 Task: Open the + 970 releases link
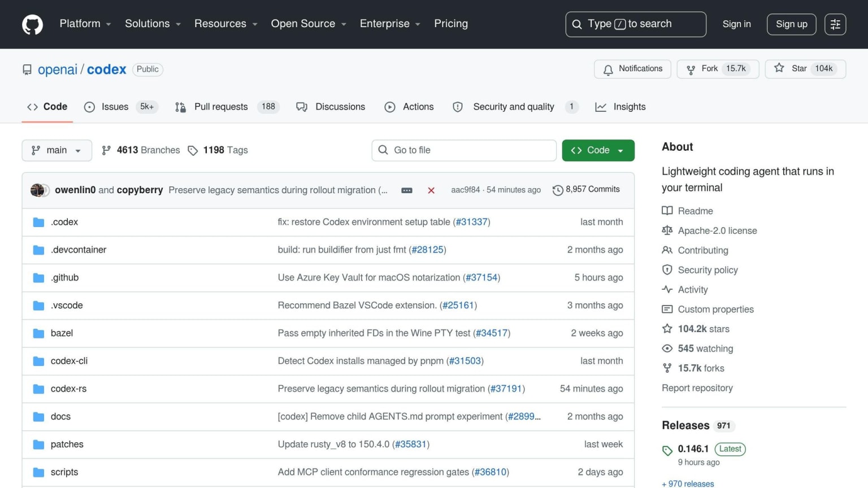click(x=688, y=484)
